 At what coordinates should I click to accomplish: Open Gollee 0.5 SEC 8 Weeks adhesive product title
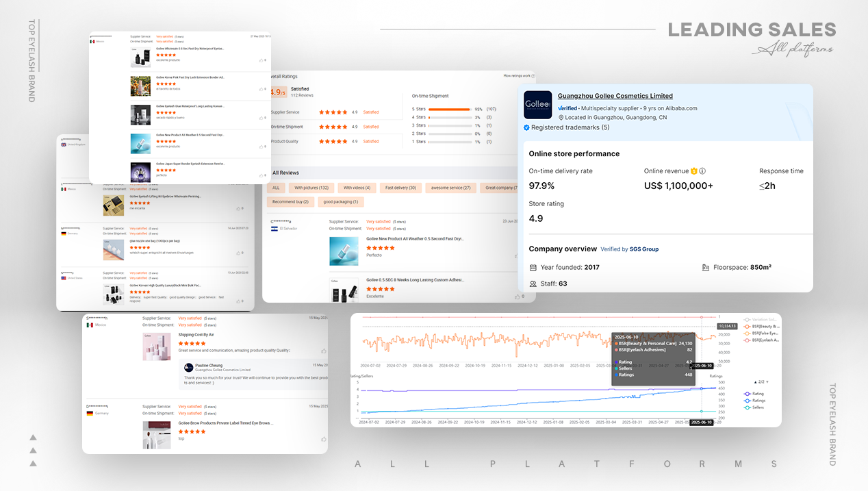point(415,280)
